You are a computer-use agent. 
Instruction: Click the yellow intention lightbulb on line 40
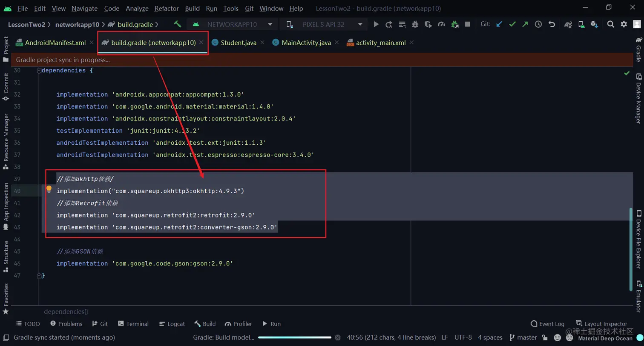(49, 189)
